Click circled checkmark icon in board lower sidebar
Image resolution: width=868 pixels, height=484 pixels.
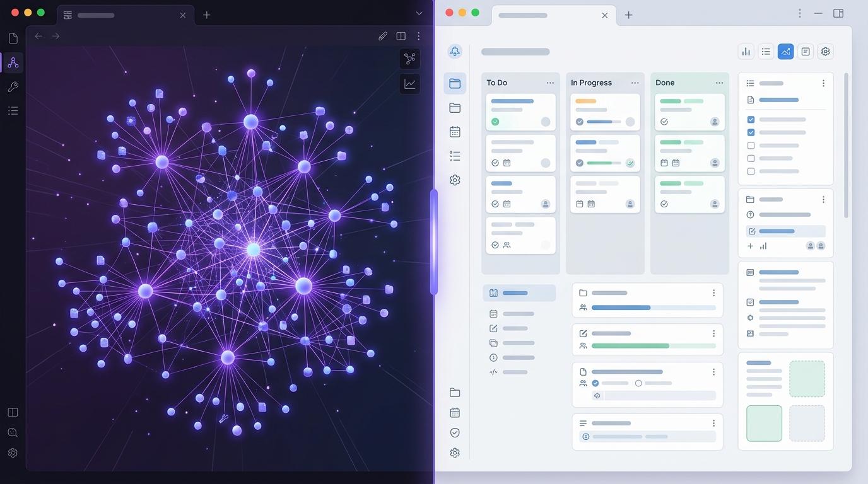455,432
